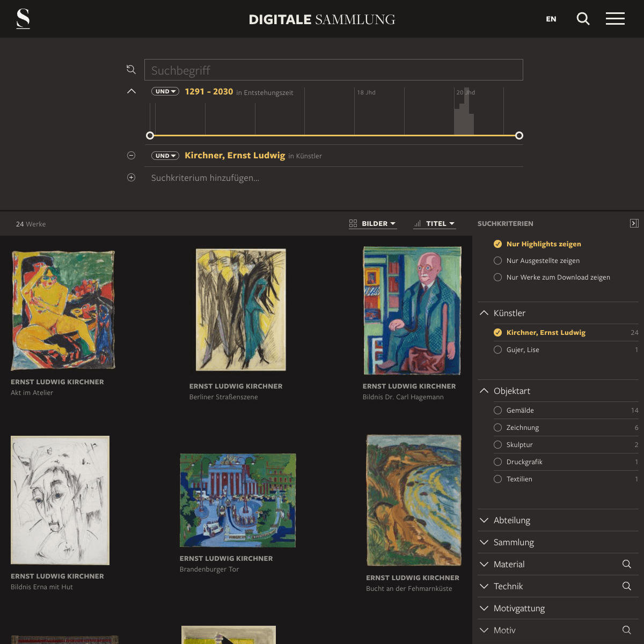
Task: Open the Akt im Atelier thumbnail
Action: click(x=63, y=310)
